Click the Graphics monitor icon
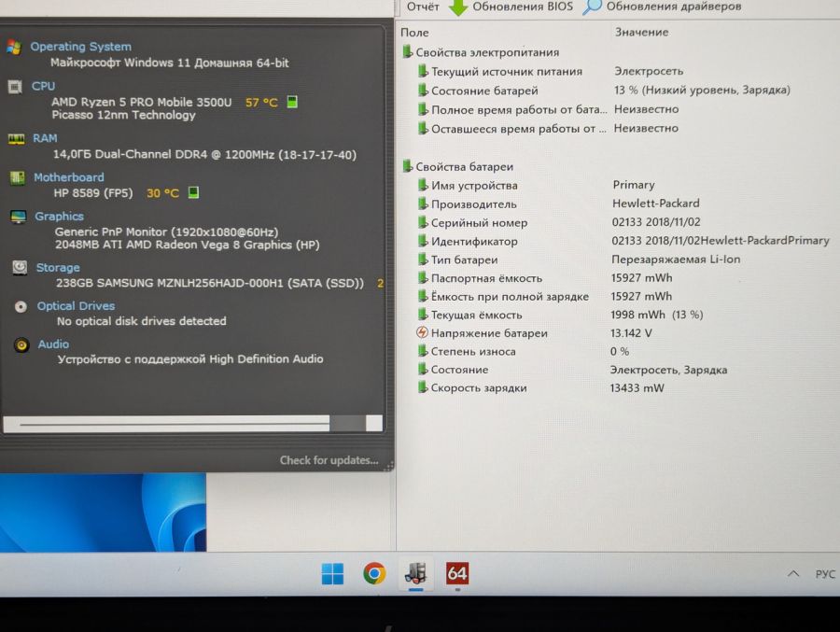Screen dimensions: 840x632 point(19,217)
